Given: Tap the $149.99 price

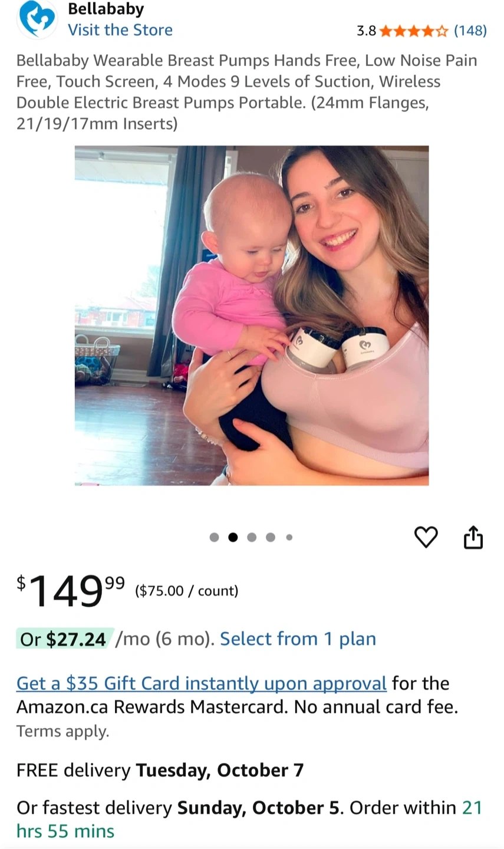Looking at the screenshot, I should coord(71,591).
